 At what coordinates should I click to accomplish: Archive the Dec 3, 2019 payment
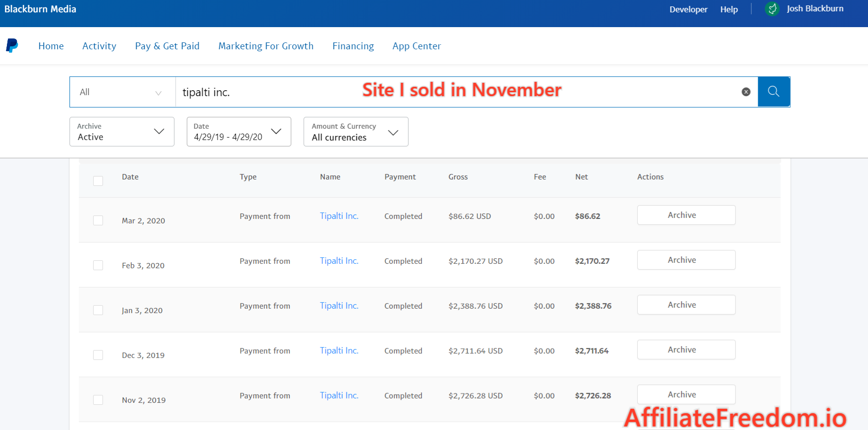click(686, 350)
